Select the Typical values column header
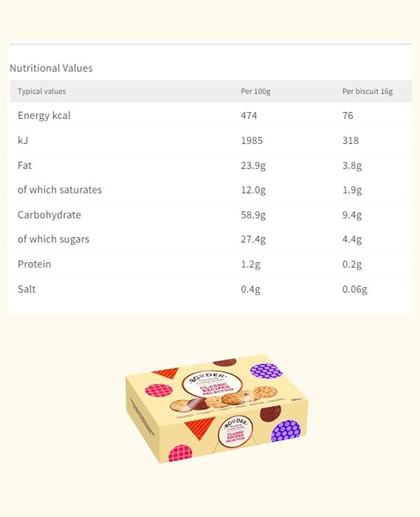 click(42, 92)
